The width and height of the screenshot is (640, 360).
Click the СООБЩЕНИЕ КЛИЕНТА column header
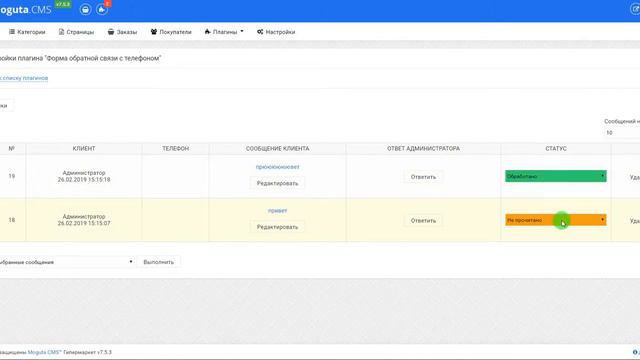point(278,149)
